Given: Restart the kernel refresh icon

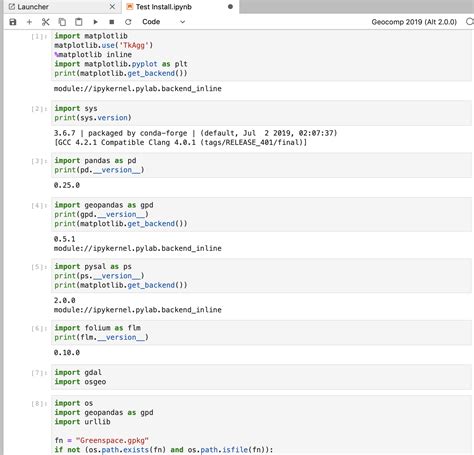Looking at the screenshot, I should (128, 22).
